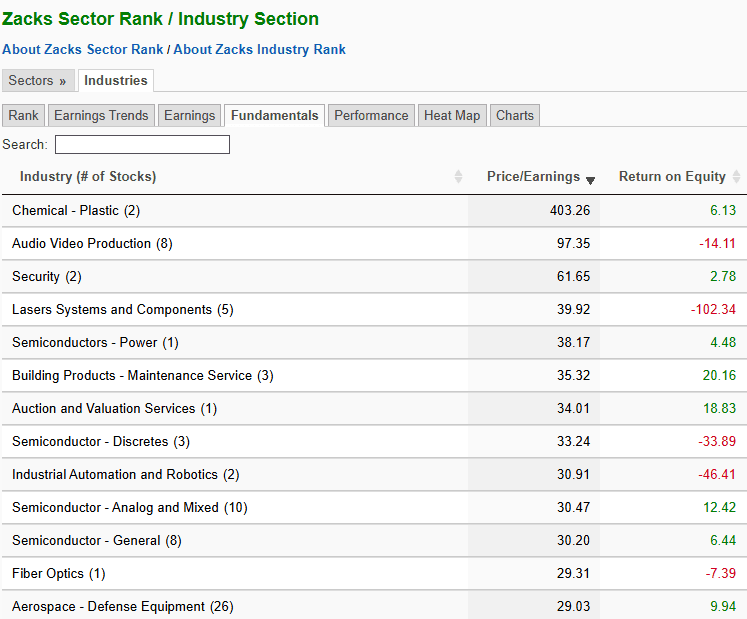Click the 20.16 Return on Equity value
Image resolution: width=747 pixels, height=619 pixels.
point(719,375)
